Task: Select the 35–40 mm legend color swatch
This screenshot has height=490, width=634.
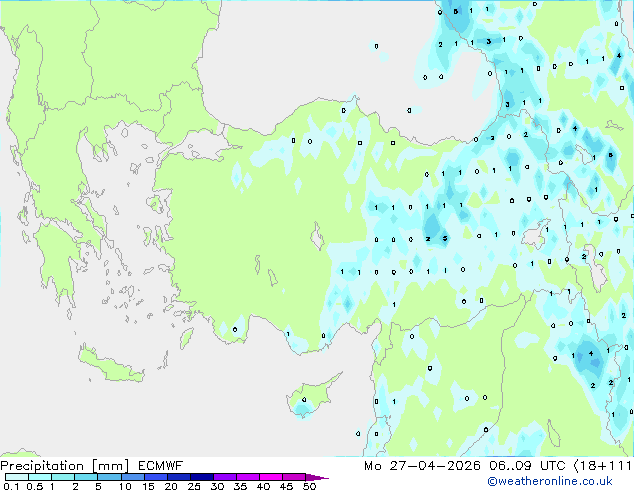Action: click(x=247, y=477)
